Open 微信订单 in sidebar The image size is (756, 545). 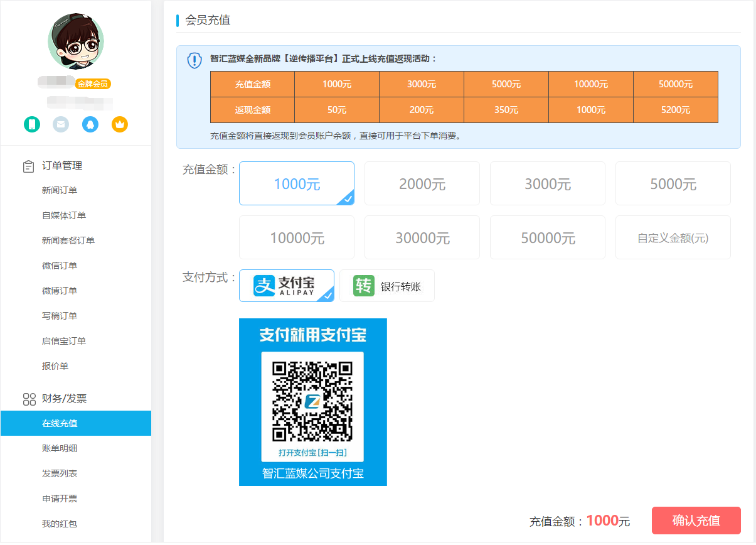60,266
